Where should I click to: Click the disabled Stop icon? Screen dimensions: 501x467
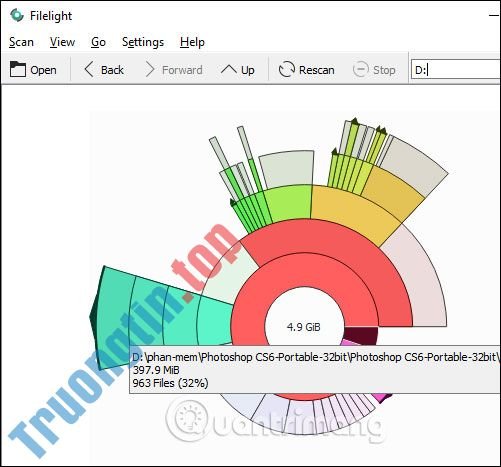tap(360, 70)
